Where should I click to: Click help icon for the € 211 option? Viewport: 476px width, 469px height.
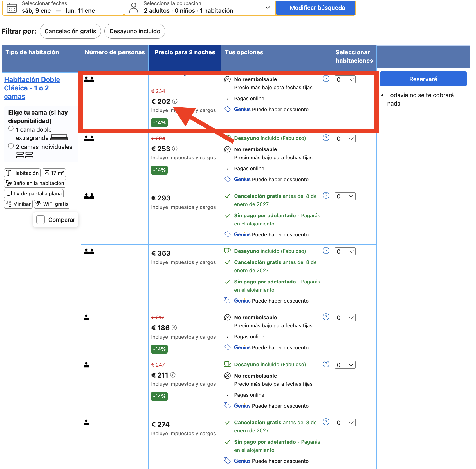click(x=326, y=364)
